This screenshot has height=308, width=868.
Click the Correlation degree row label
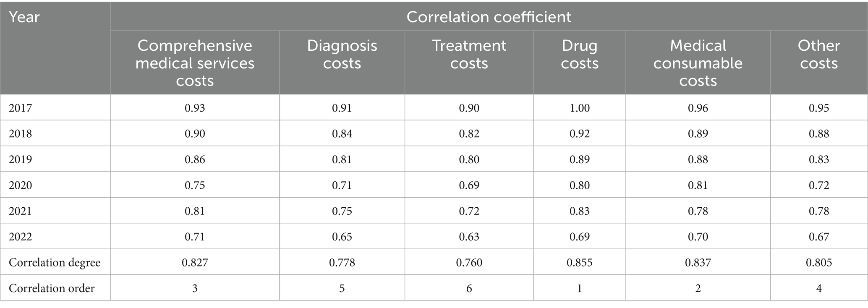tap(55, 263)
